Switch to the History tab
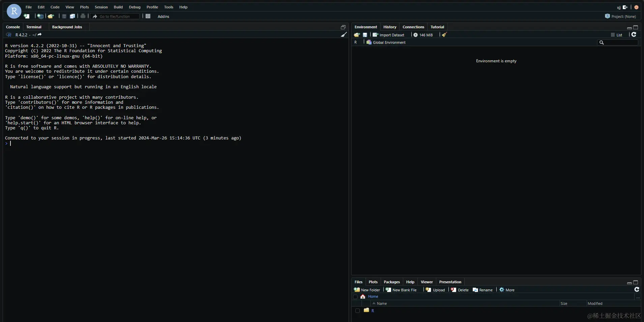Image resolution: width=644 pixels, height=322 pixels. pos(390,27)
